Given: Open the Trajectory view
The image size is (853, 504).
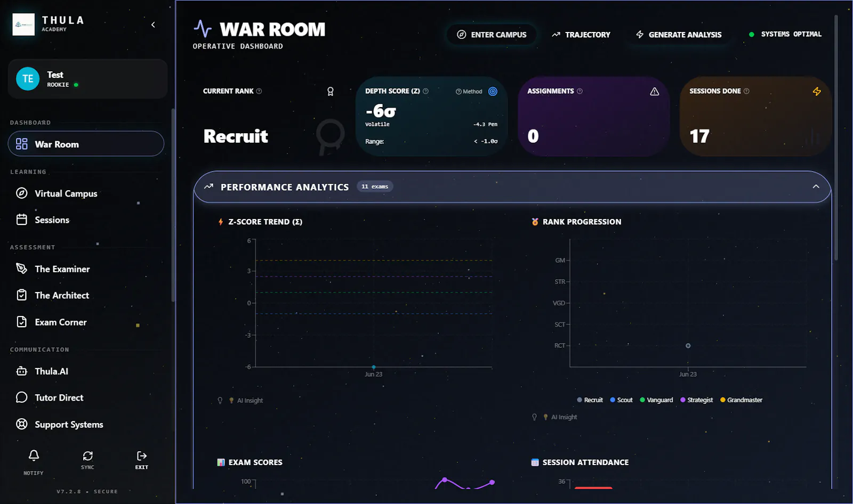Looking at the screenshot, I should (x=581, y=35).
